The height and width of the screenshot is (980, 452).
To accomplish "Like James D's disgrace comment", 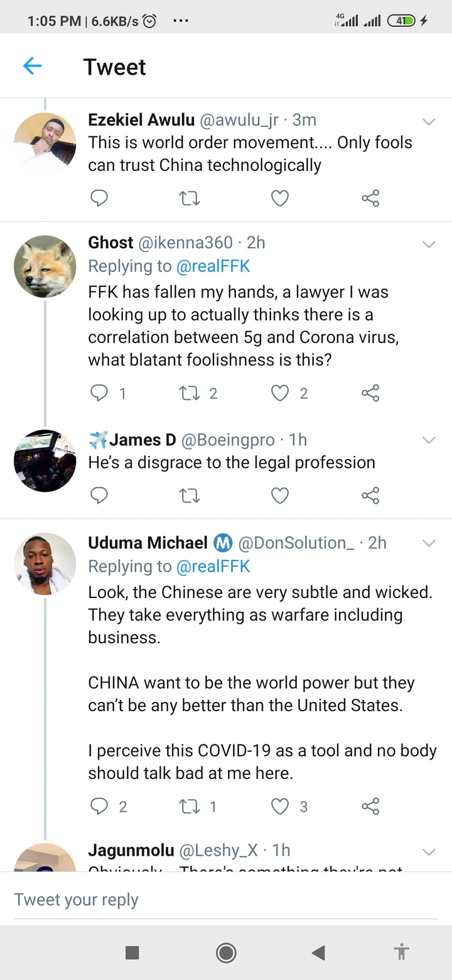I will coord(280,495).
